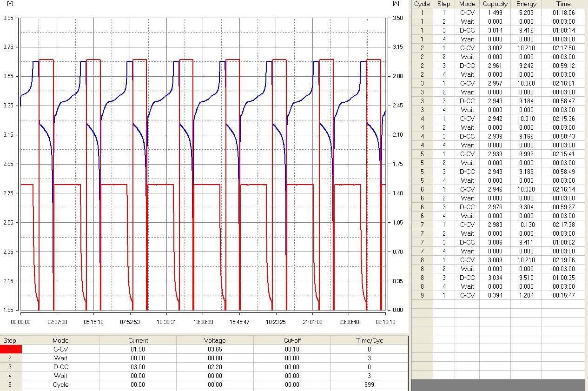Click the C-CV mode in the step table
Viewport: 588px width, 391px height.
[61, 349]
